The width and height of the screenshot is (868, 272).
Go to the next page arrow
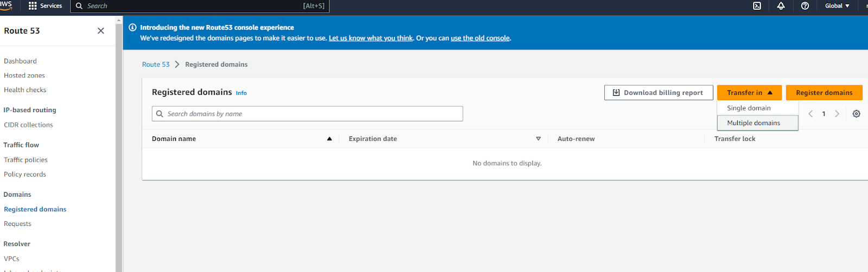[837, 114]
